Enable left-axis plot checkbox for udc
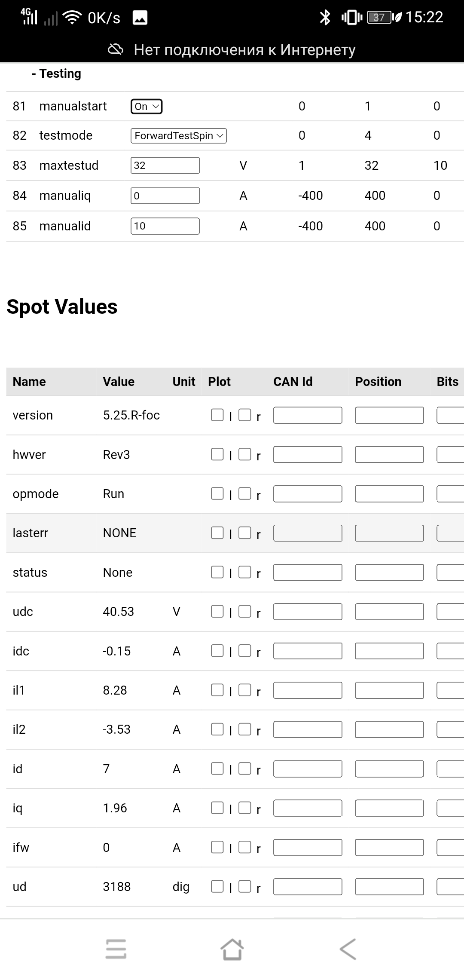This screenshot has width=464, height=980. coord(217,611)
